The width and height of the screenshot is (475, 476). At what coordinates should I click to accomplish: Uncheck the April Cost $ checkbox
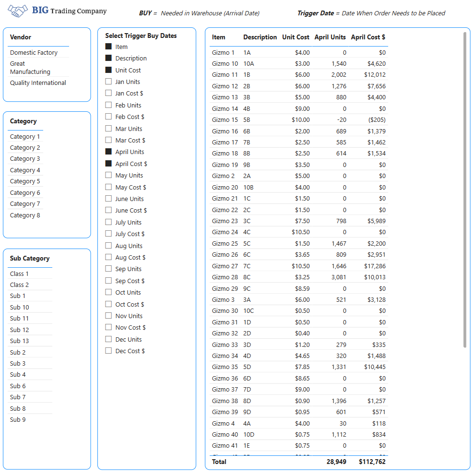point(108,163)
